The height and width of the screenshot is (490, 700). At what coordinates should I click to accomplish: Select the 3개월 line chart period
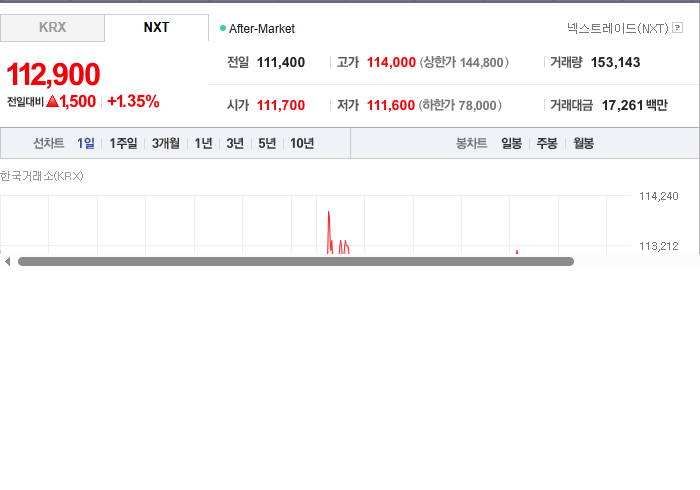tap(166, 143)
